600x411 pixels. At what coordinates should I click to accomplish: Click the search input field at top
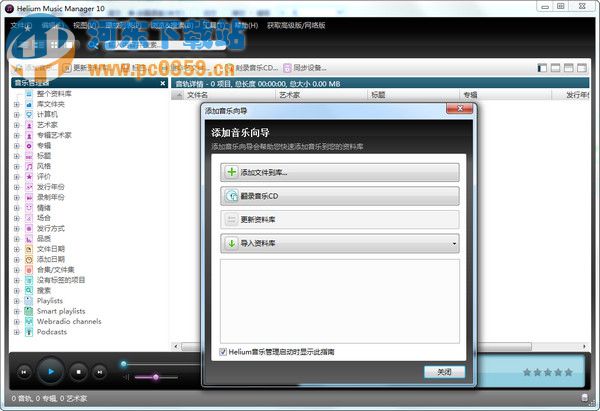[165, 45]
